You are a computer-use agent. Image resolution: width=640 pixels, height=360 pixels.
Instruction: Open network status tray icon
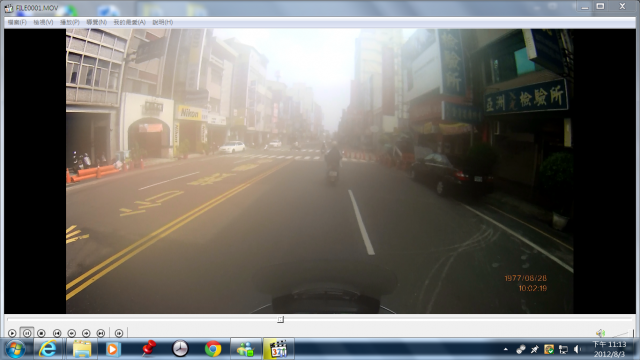pos(563,349)
